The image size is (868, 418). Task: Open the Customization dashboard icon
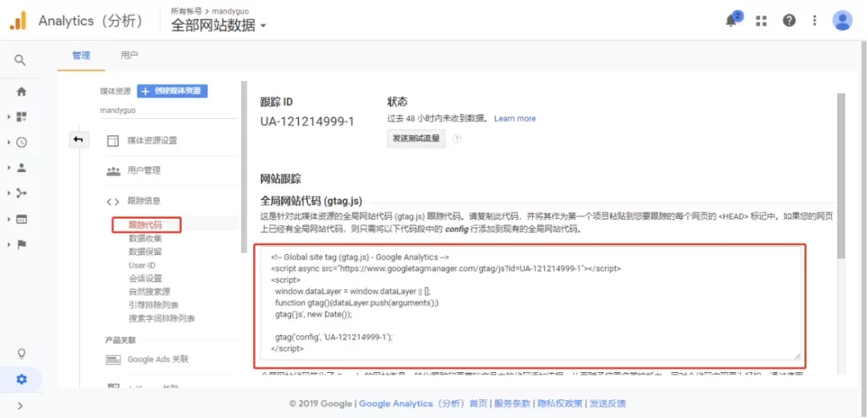pos(22,117)
